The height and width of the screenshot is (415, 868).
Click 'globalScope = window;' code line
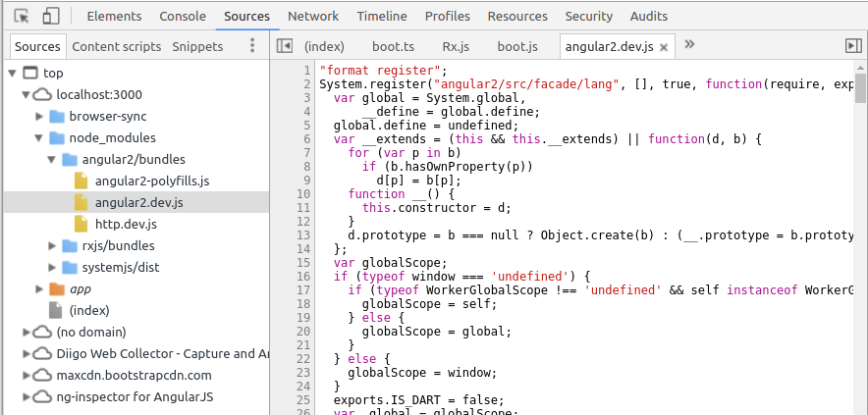tap(422, 373)
